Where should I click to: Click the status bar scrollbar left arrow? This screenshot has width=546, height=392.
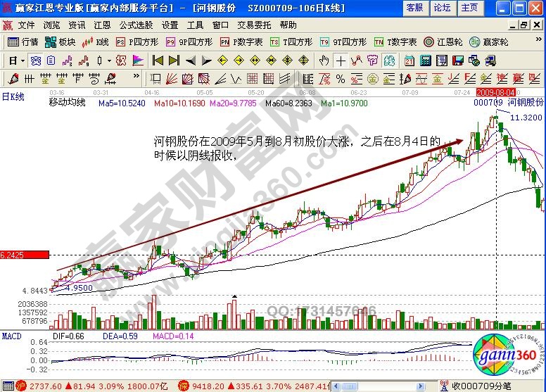pyautogui.click(x=336, y=386)
